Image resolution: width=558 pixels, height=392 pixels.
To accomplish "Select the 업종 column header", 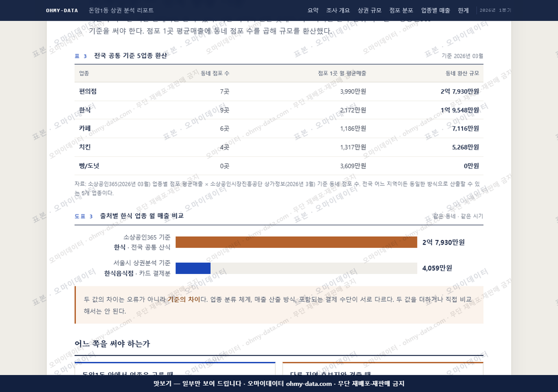I will pyautogui.click(x=84, y=73).
